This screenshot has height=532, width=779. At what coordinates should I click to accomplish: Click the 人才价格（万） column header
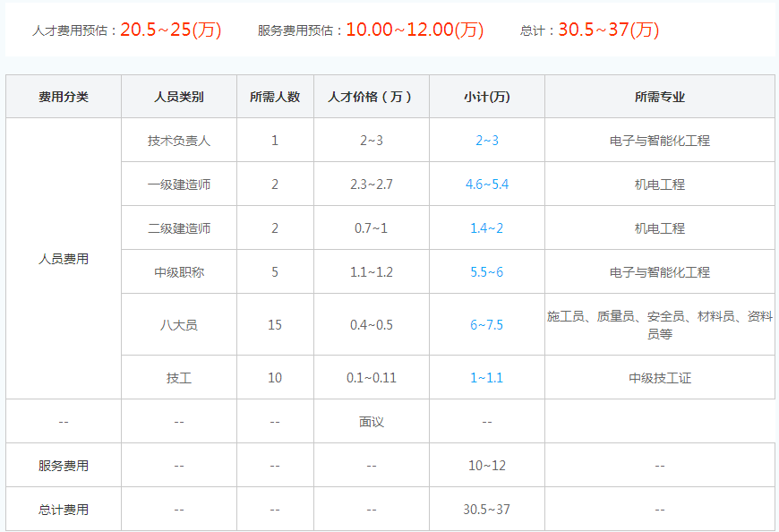click(x=371, y=97)
